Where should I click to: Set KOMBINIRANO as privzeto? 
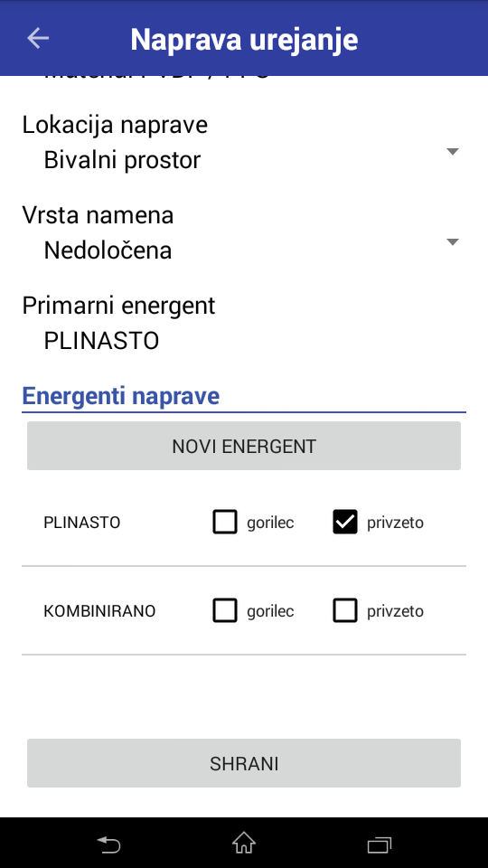345,610
